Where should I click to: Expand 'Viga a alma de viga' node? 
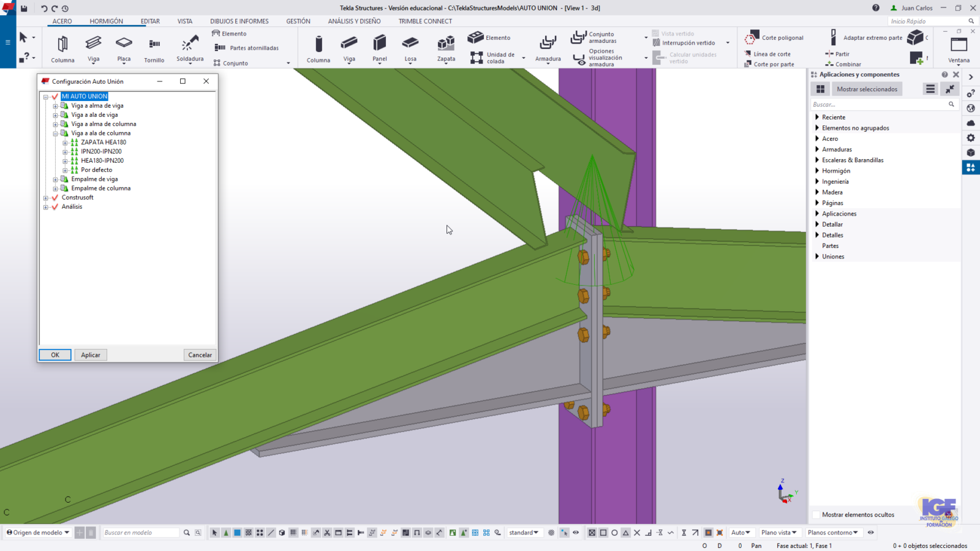click(x=55, y=106)
